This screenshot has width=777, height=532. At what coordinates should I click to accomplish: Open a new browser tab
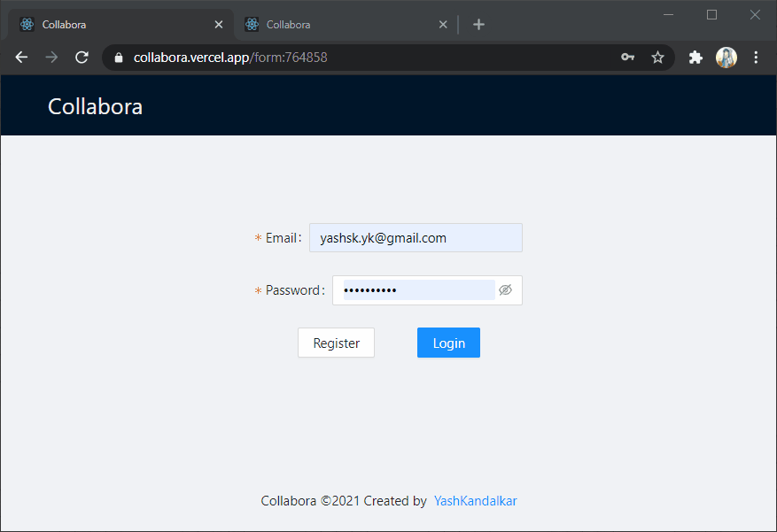pos(478,24)
